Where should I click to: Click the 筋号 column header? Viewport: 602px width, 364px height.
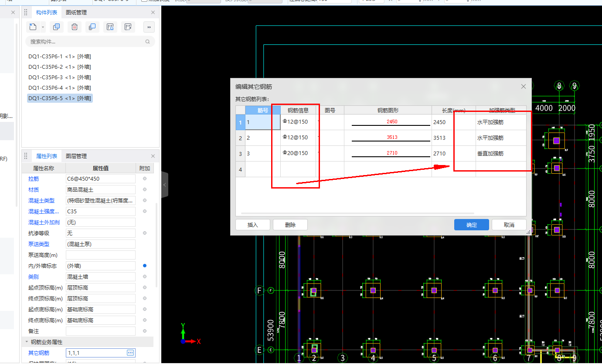point(263,110)
